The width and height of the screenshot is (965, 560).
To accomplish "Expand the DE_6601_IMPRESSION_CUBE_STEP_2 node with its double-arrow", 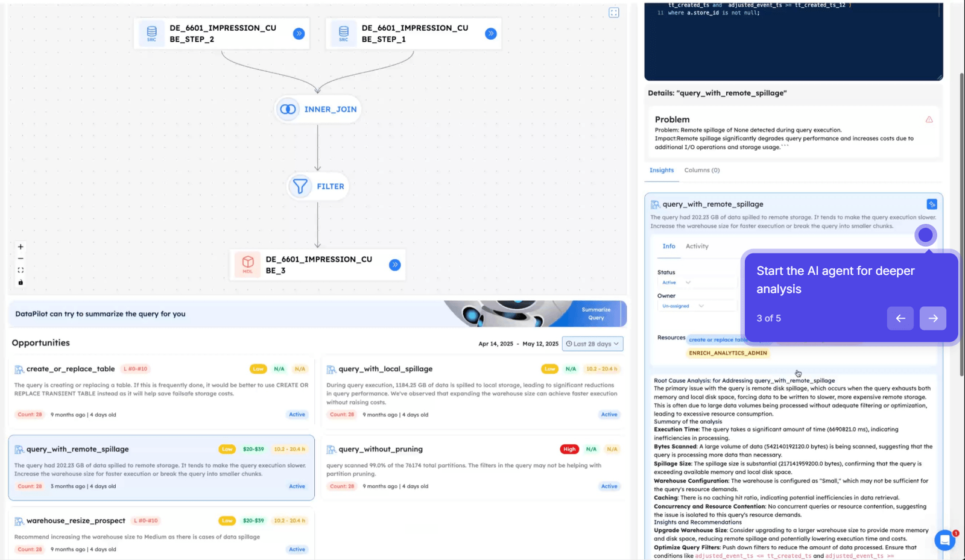I will coord(299,34).
